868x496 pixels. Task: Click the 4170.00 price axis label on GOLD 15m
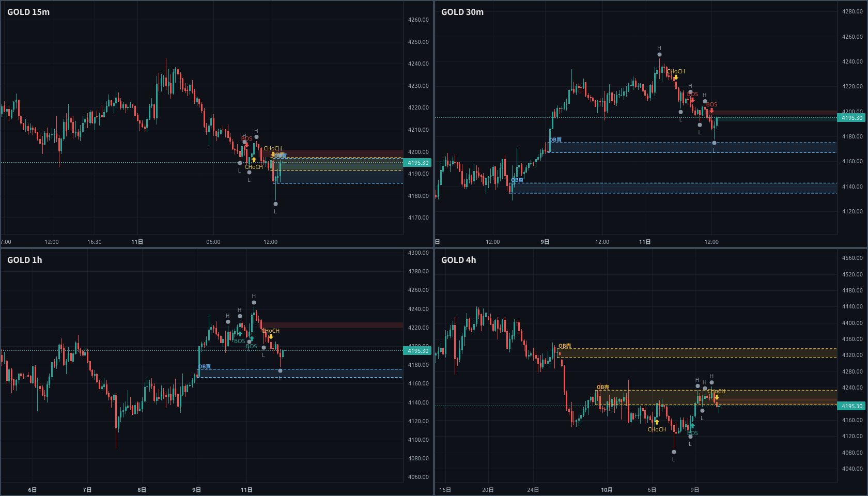[x=419, y=218]
